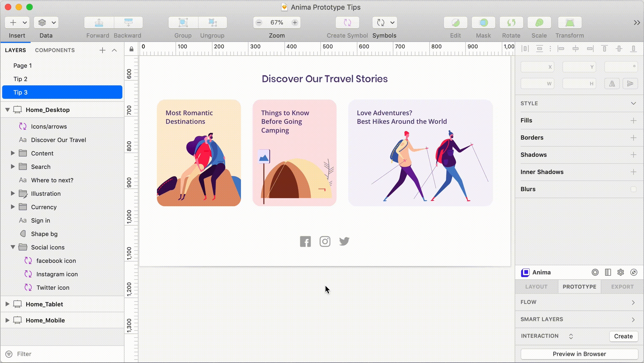This screenshot has width=644, height=363.
Task: Click zoom in plus button
Action: click(x=295, y=23)
